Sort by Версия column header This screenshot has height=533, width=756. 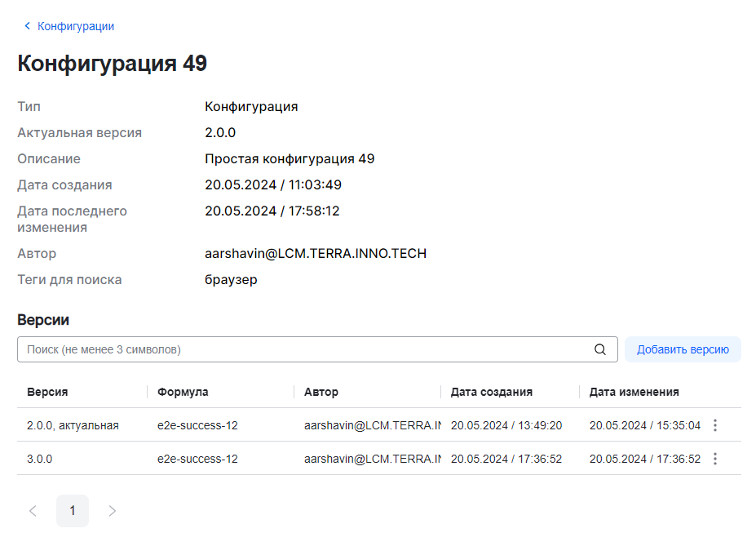[x=47, y=392]
